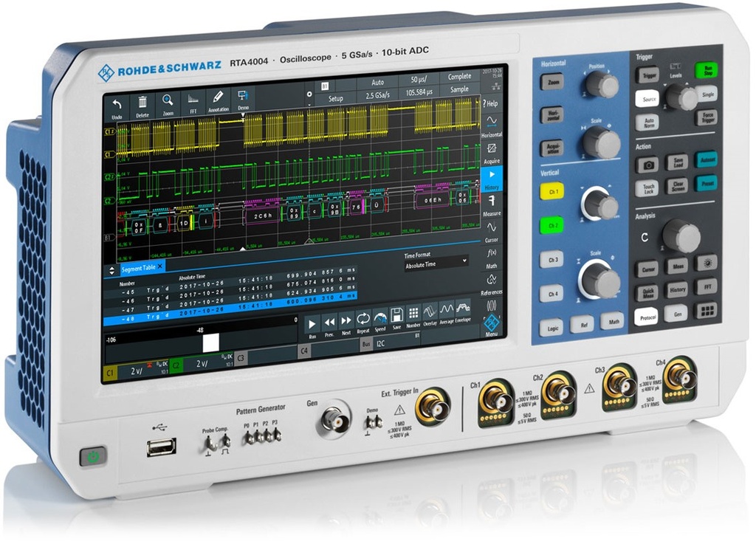Toggle the Ch 4 hardware button
The height and width of the screenshot is (544, 756).
point(552,294)
